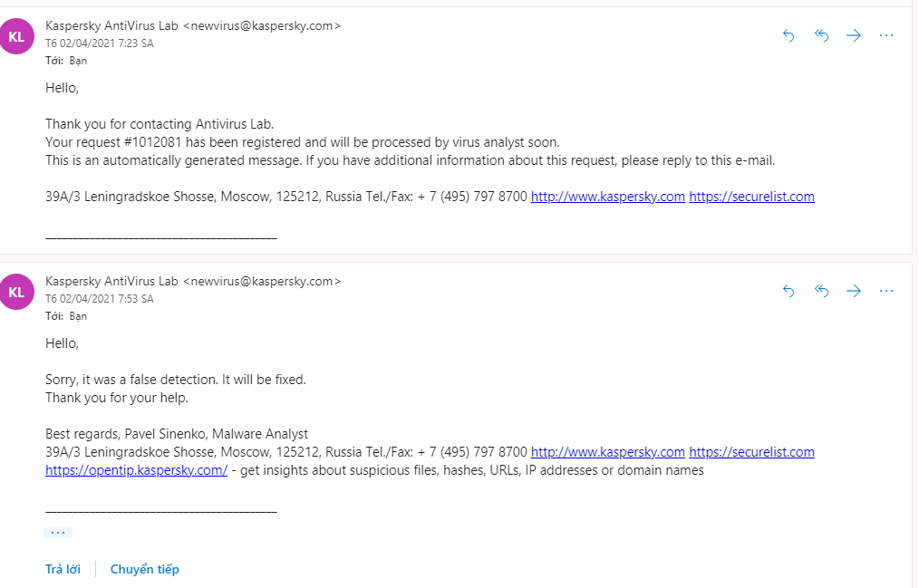Open more actions for second email
The height and width of the screenshot is (588, 919).
click(886, 291)
